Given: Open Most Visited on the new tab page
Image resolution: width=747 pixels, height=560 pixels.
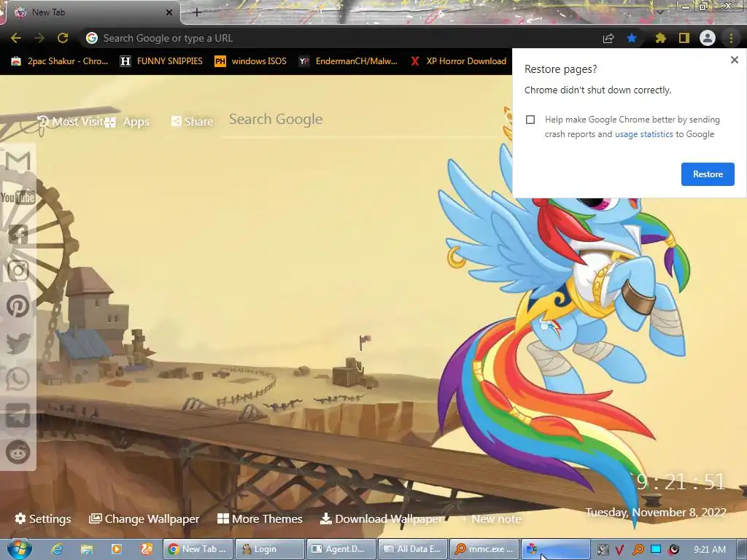Looking at the screenshot, I should [x=70, y=122].
